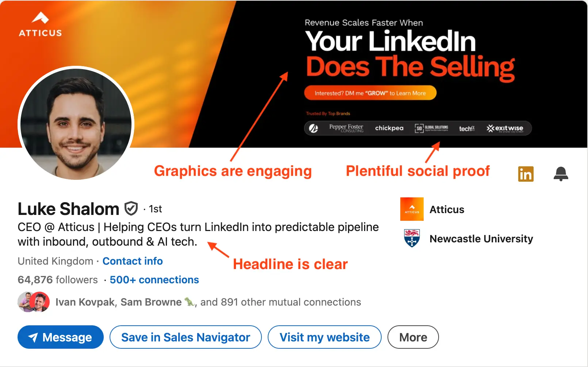Select the Atticus company logo icon
This screenshot has width=588, height=367.
coord(412,209)
